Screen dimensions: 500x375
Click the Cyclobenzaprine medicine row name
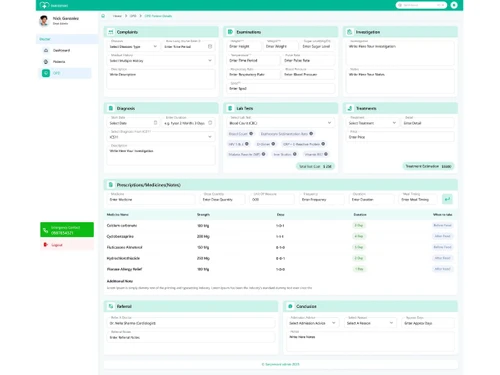pos(120,236)
